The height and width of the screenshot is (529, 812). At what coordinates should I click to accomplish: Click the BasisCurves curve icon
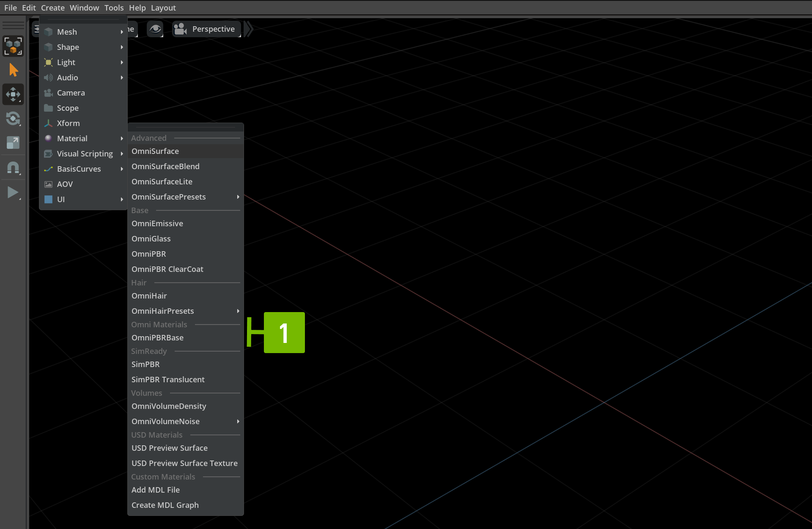tap(49, 169)
